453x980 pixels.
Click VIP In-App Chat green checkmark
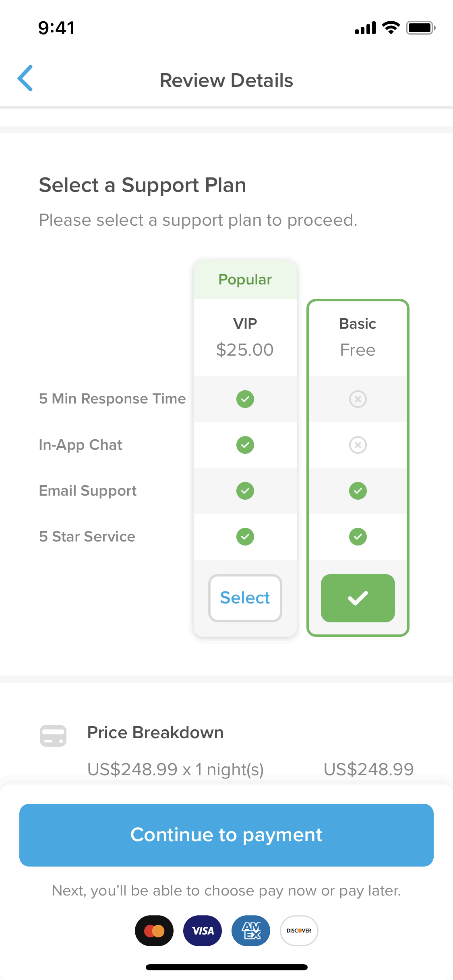(x=245, y=445)
